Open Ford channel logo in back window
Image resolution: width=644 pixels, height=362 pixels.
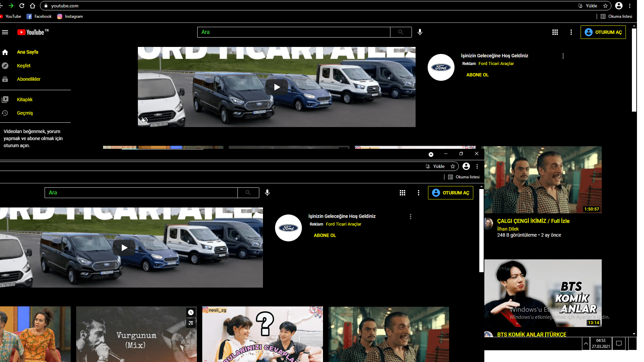click(x=441, y=67)
